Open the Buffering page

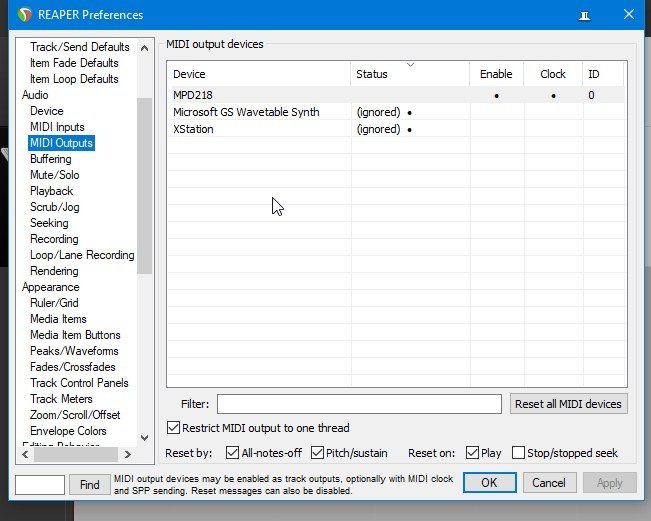click(51, 159)
